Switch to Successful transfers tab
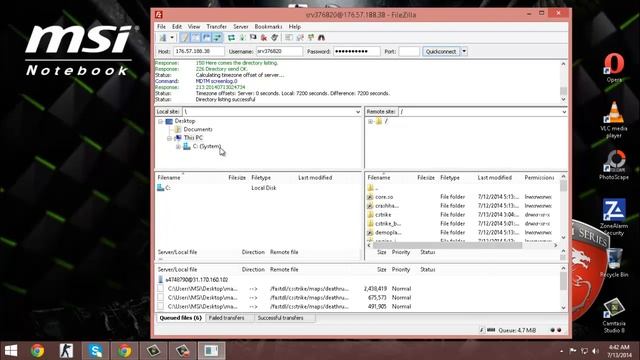This screenshot has height=360, width=640. click(280, 318)
